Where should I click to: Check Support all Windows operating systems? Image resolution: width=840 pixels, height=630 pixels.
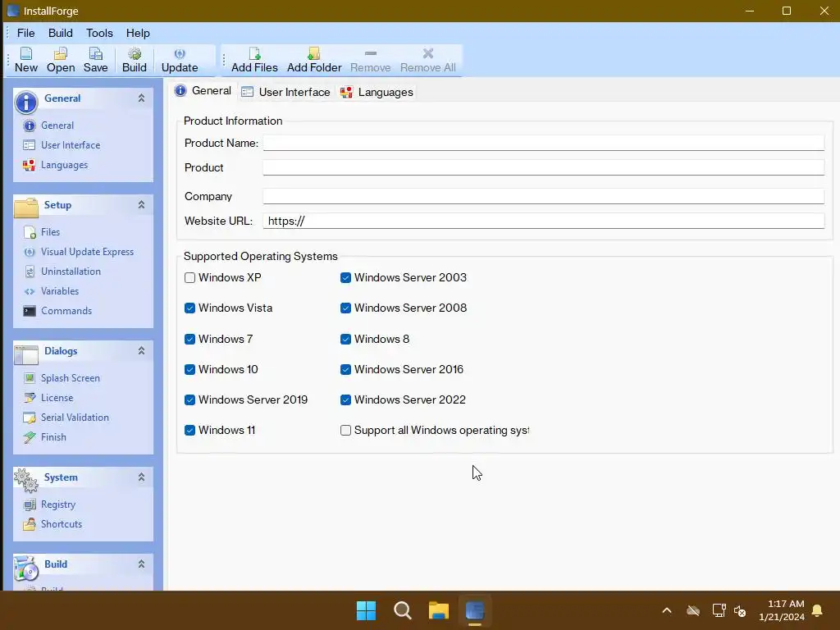[x=345, y=431]
